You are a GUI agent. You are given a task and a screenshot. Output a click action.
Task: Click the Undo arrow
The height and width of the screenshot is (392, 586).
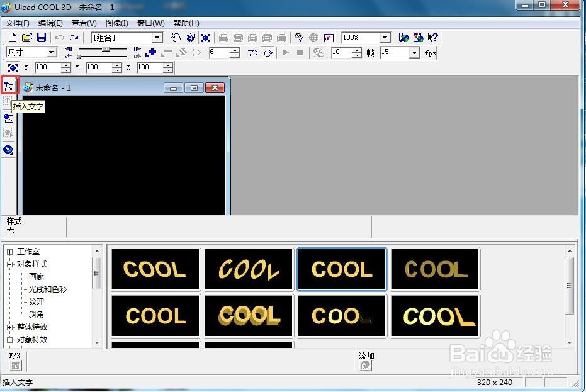pyautogui.click(x=59, y=37)
